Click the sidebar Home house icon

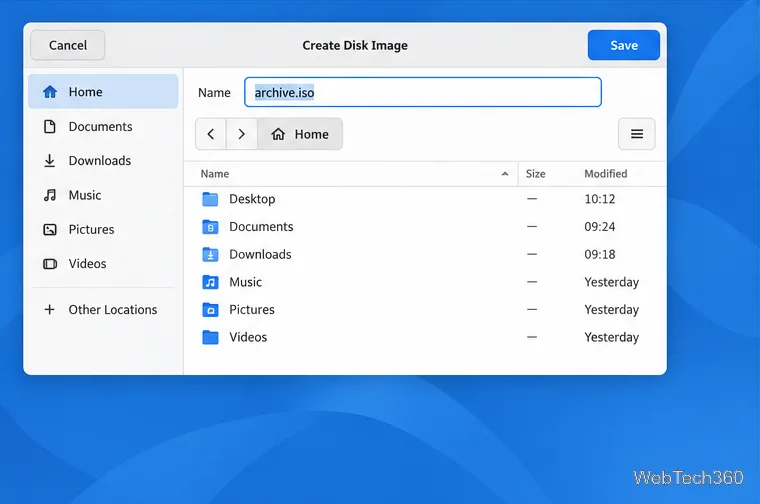coord(50,92)
